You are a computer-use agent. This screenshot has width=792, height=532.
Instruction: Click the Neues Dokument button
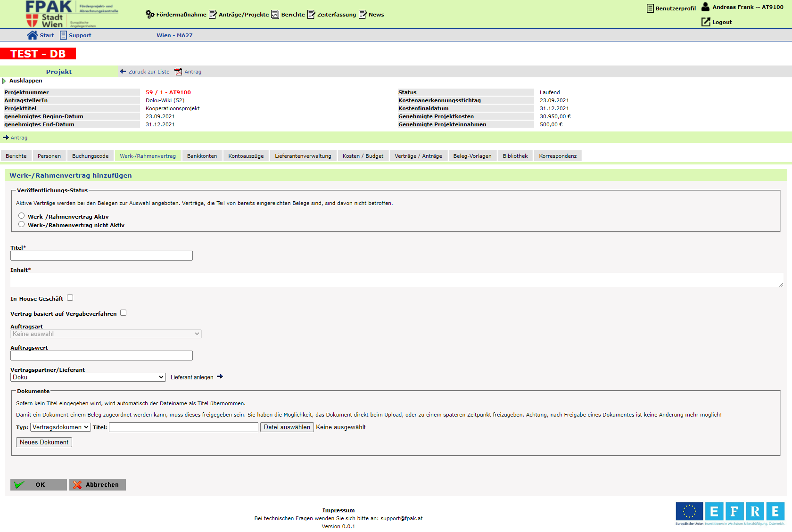[x=44, y=442]
